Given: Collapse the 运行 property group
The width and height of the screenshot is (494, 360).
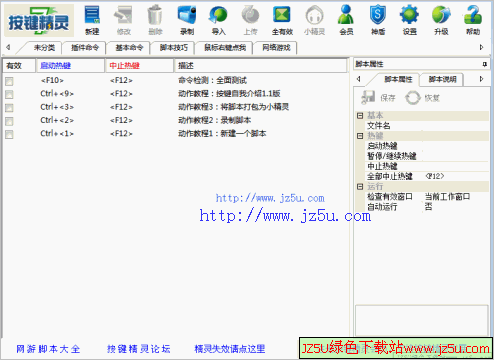Looking at the screenshot, I should click(360, 187).
